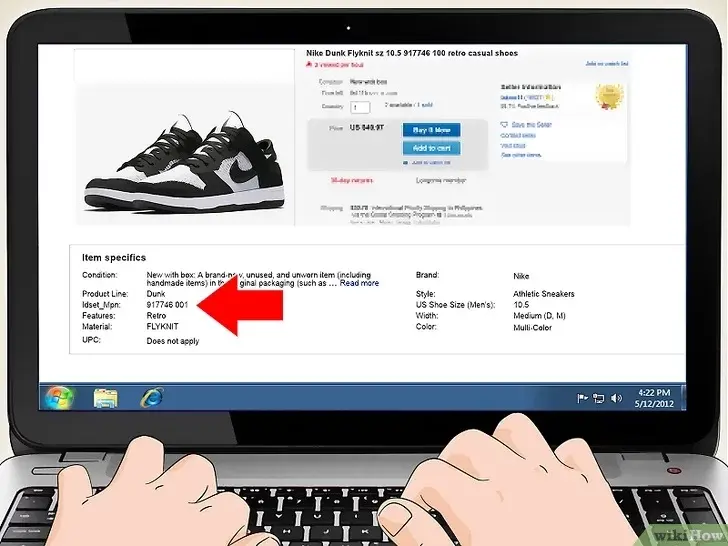This screenshot has height=546, width=728.
Task: Open File Explorer from the taskbar
Action: tap(105, 398)
